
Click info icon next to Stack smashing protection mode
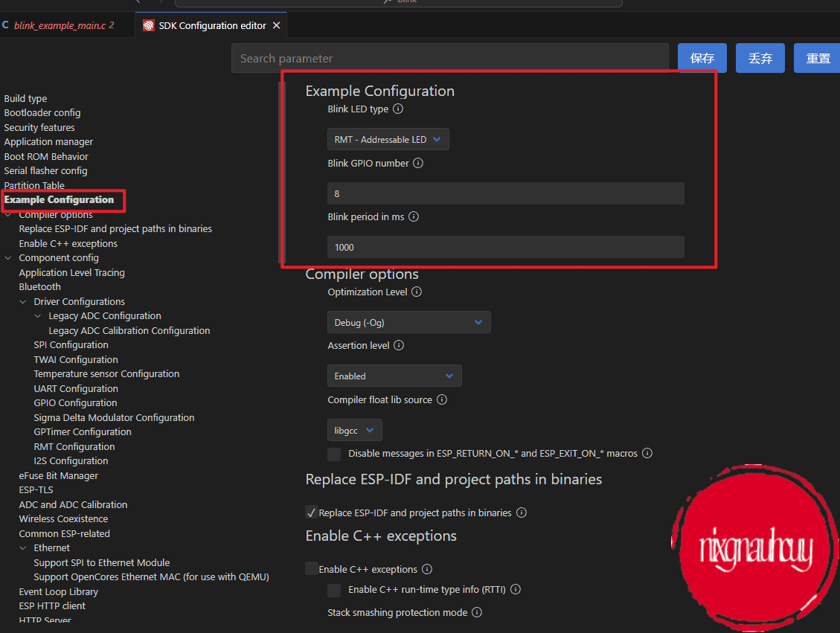[477, 613]
